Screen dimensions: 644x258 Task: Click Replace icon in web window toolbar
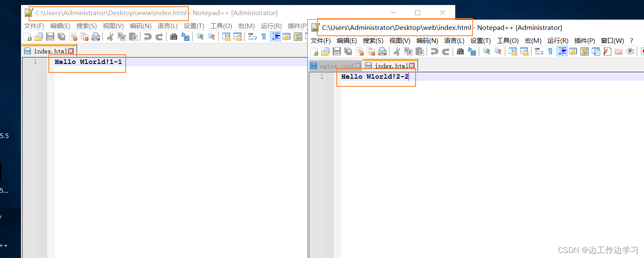coord(472,51)
